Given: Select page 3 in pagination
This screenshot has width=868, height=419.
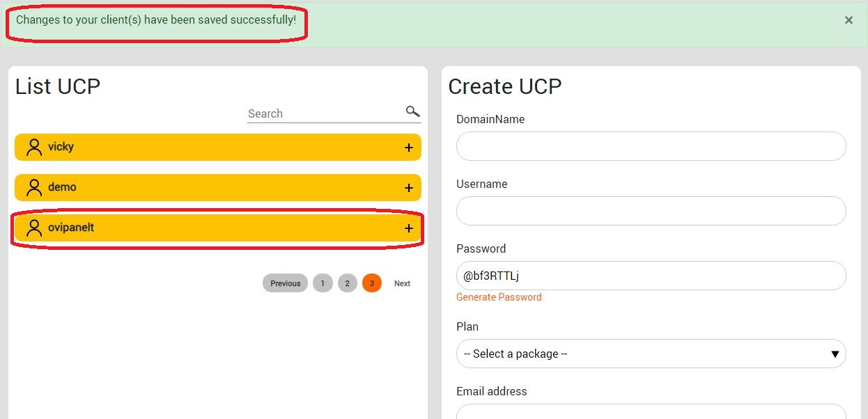Looking at the screenshot, I should pyautogui.click(x=372, y=283).
